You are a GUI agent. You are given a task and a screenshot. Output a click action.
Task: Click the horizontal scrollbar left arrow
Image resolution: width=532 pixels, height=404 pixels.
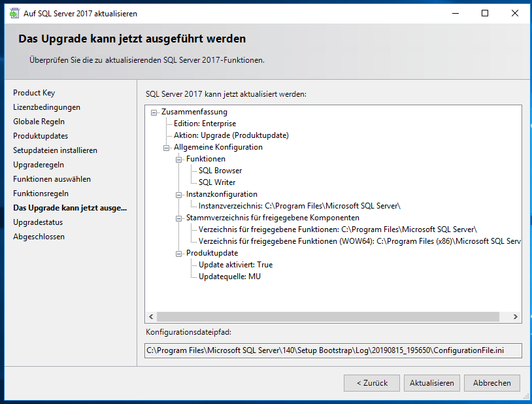151,317
